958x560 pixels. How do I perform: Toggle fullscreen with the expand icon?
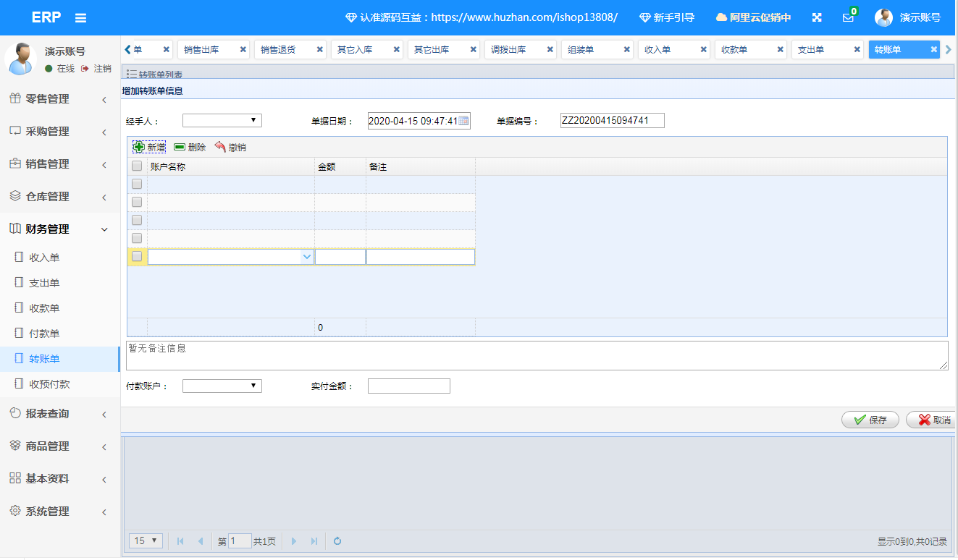click(x=817, y=17)
